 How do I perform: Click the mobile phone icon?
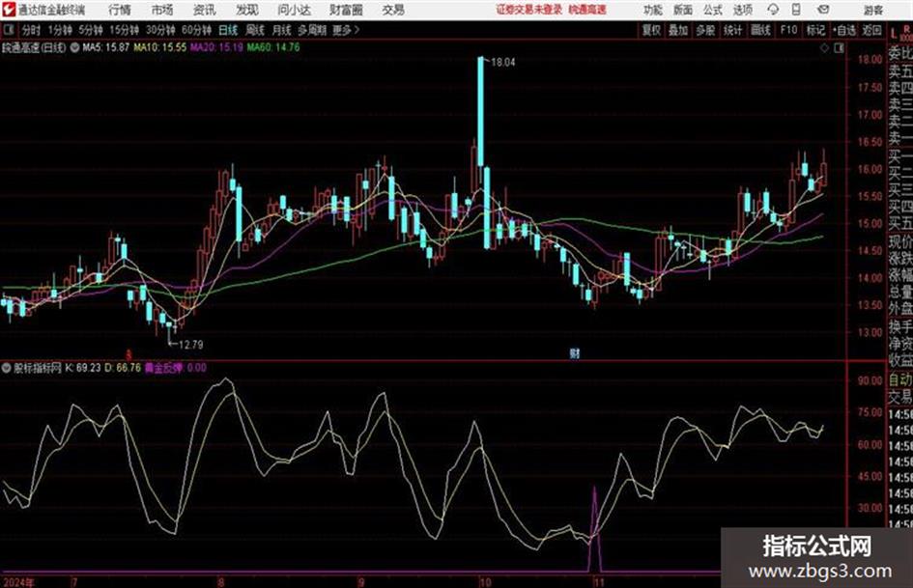(x=796, y=10)
